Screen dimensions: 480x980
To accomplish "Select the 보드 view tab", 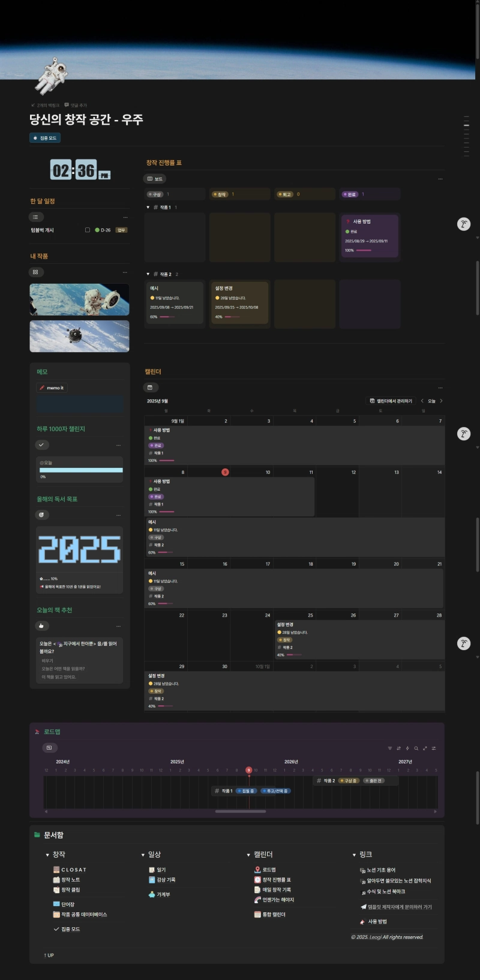I will pyautogui.click(x=155, y=179).
